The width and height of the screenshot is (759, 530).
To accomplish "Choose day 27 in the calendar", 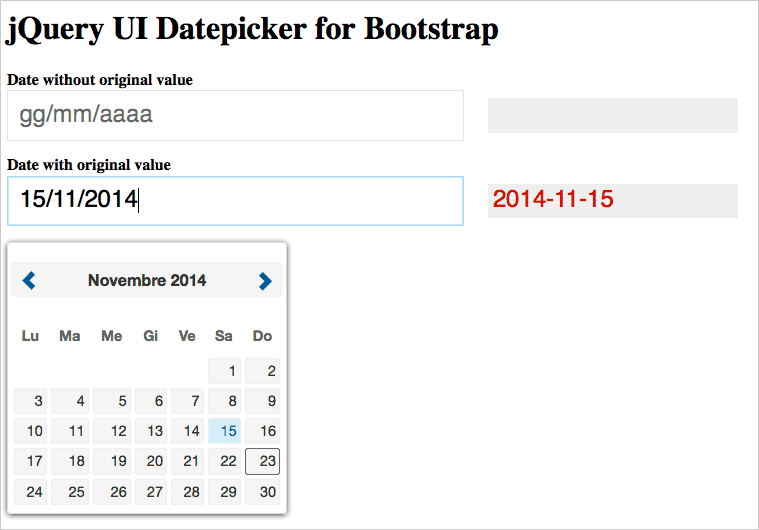I will tap(151, 492).
